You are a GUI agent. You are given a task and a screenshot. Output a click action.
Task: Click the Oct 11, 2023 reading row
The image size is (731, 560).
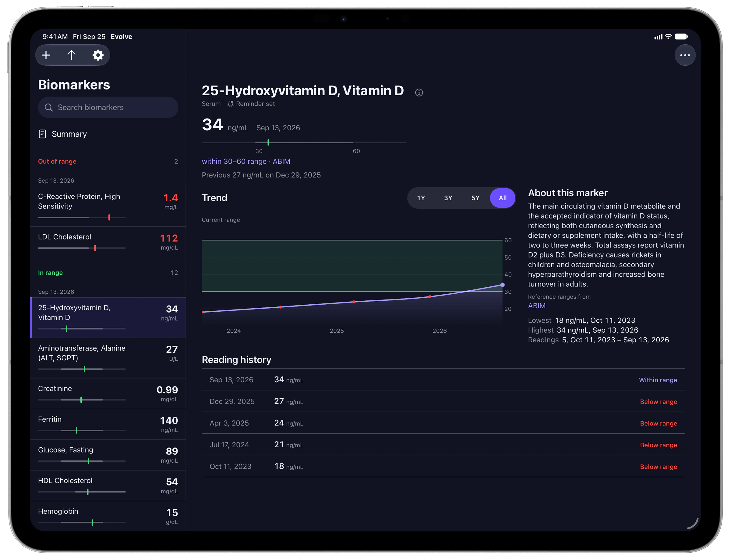coord(443,466)
